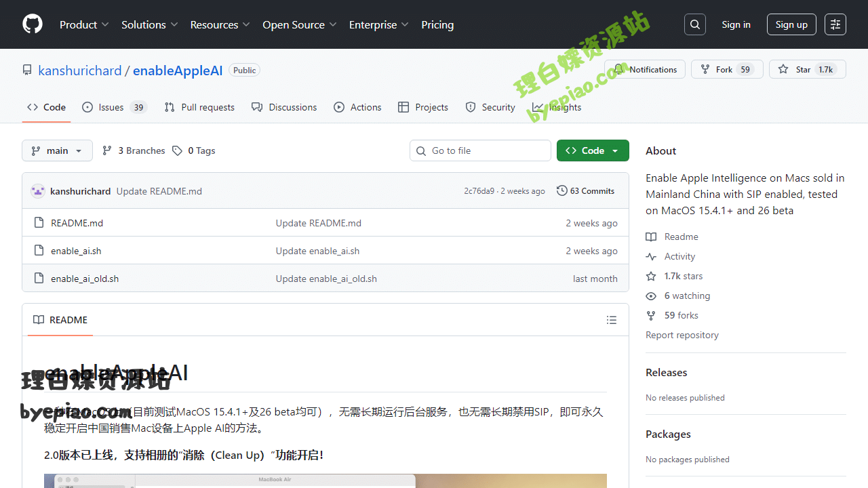
Task: Open the README.md file
Action: (x=77, y=223)
